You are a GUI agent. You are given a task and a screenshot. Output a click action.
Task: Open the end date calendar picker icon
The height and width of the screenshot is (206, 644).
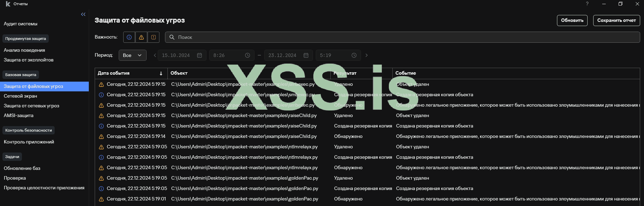click(306, 55)
